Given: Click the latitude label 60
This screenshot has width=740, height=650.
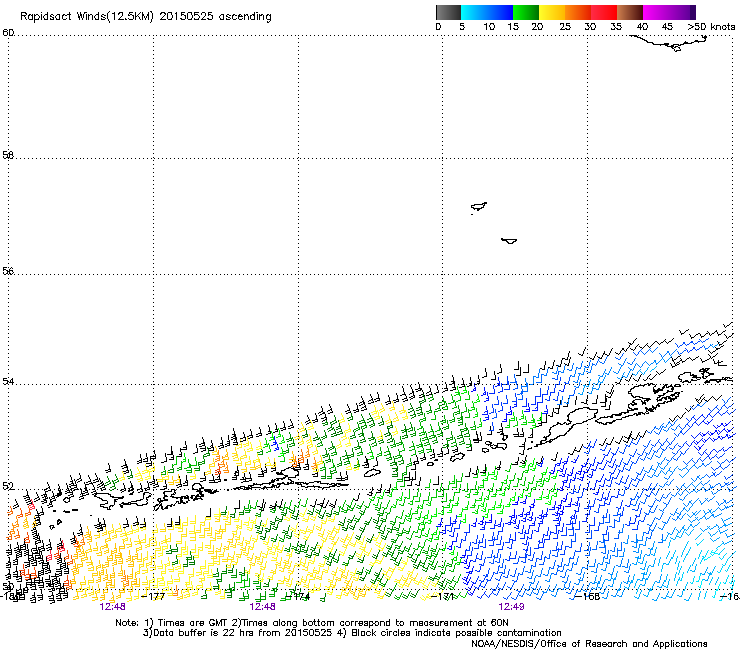Looking at the screenshot, I should point(8,33).
